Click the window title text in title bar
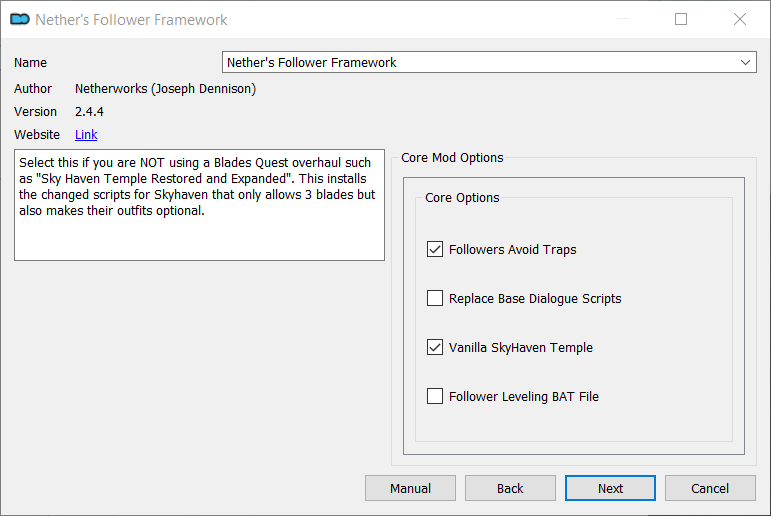 tap(131, 20)
